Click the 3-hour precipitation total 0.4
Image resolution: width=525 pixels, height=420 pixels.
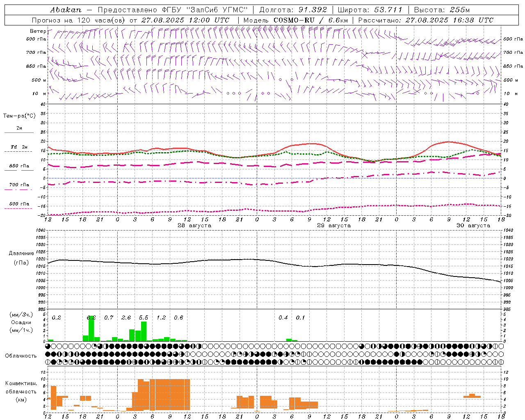[x=283, y=318]
